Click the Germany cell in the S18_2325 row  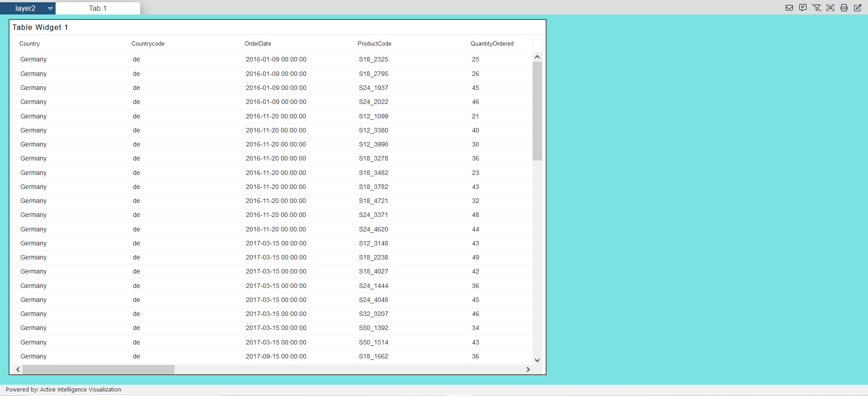[33, 59]
